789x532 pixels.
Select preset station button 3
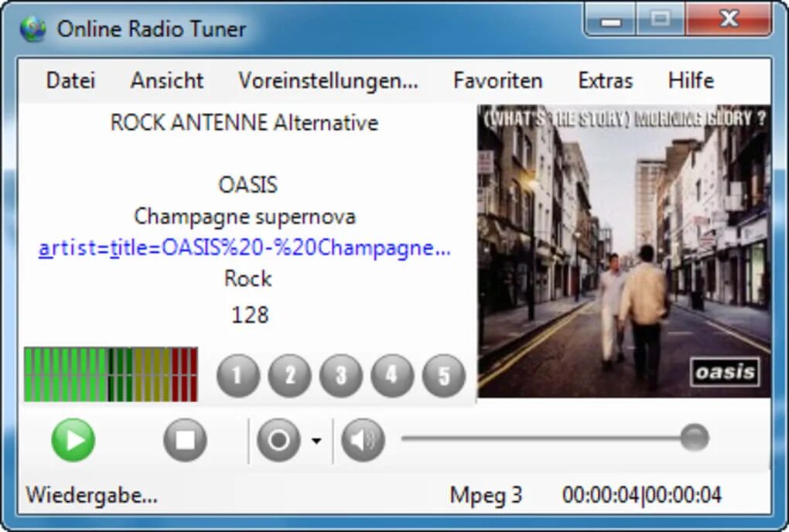click(x=341, y=376)
